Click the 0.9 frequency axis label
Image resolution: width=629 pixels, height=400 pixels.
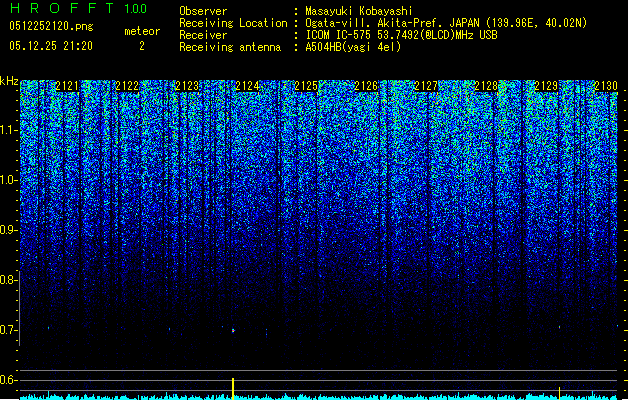8,230
